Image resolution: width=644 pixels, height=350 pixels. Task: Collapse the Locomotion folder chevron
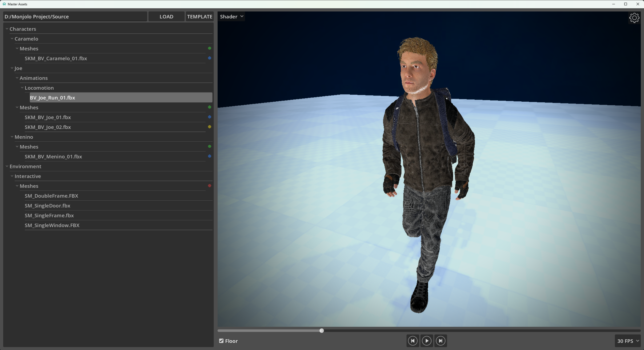pos(22,88)
